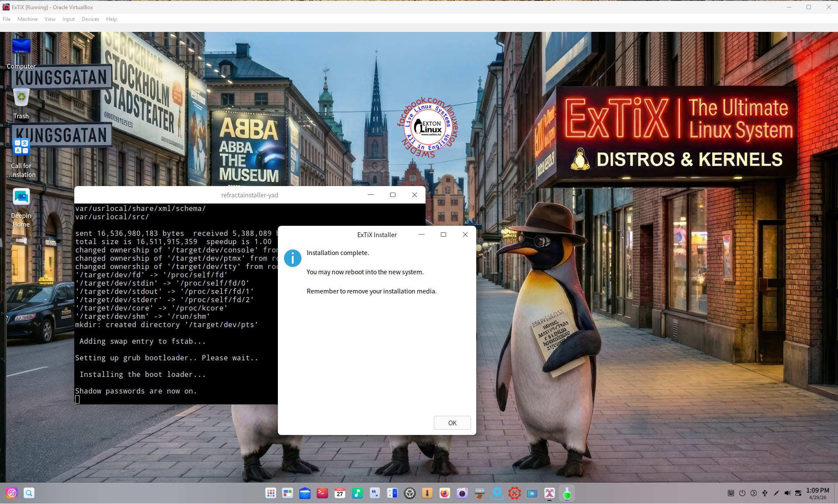Click the refractainstaller-yad title bar text
This screenshot has width=838, height=504.
click(249, 195)
